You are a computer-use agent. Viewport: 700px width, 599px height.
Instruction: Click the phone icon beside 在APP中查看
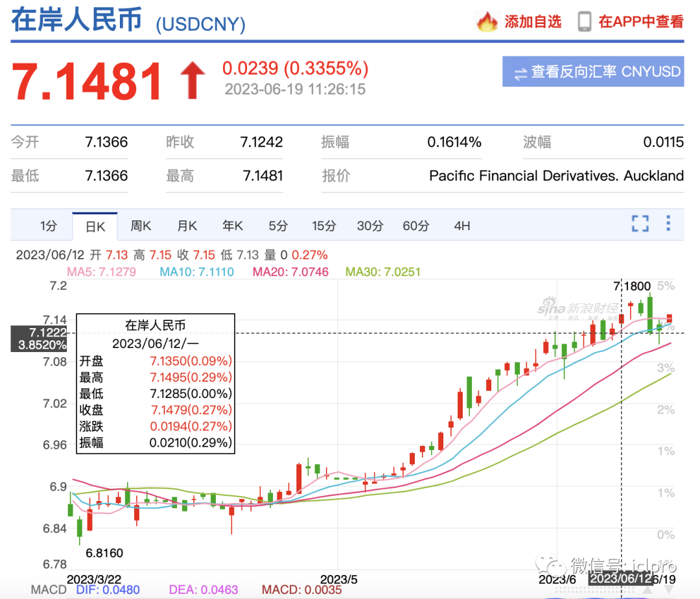(x=585, y=21)
